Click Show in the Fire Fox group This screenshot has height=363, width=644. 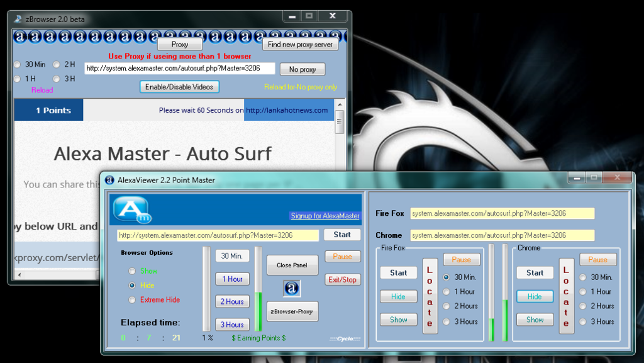coord(398,320)
